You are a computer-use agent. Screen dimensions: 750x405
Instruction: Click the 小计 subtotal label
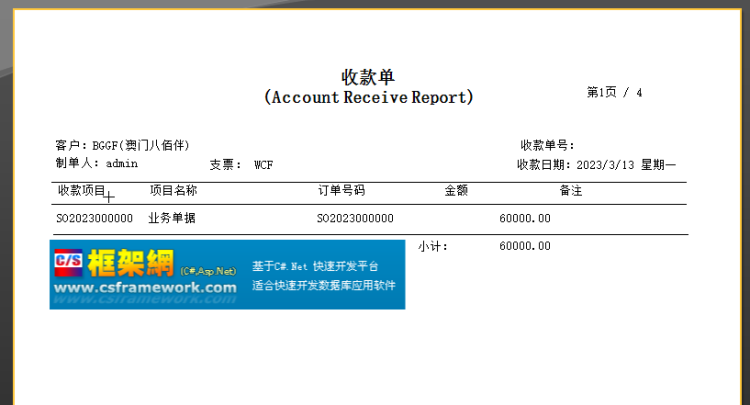coord(433,246)
